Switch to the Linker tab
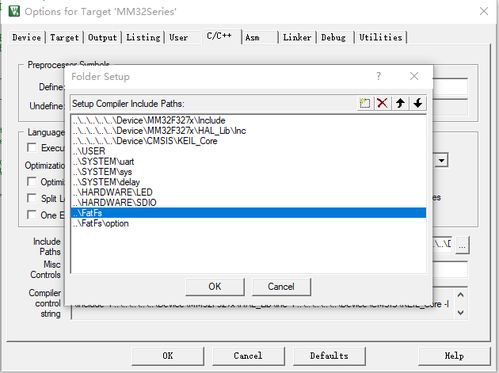This screenshot has height=373, width=499. [x=297, y=37]
